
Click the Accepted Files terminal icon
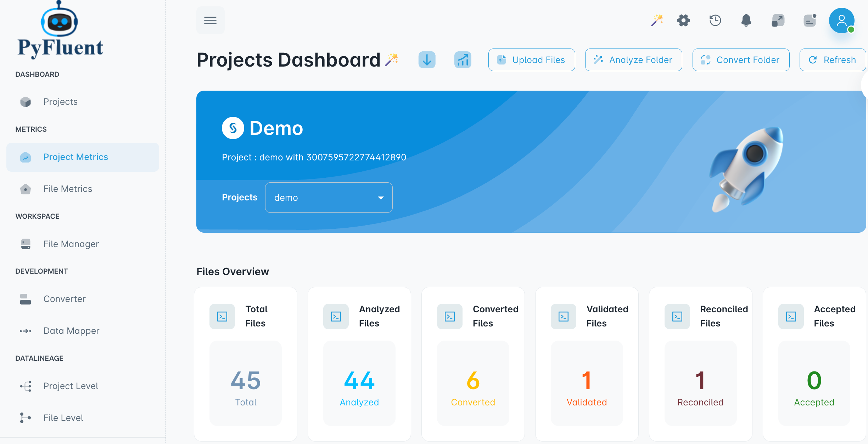[x=791, y=317]
